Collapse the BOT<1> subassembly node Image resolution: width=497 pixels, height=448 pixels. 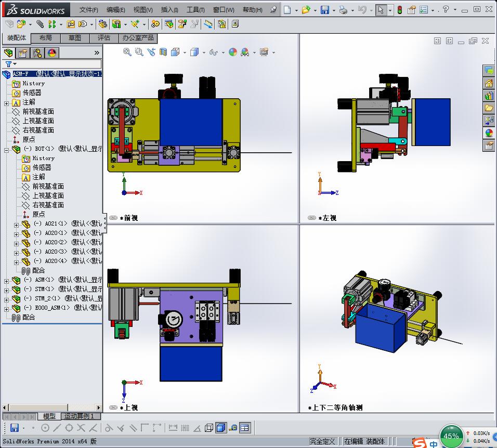coord(6,150)
